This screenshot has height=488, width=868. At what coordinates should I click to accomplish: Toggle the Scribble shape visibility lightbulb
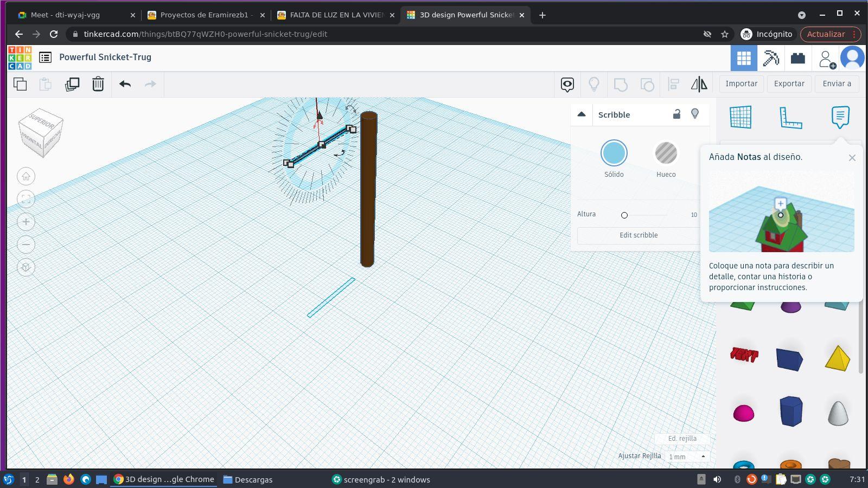695,114
